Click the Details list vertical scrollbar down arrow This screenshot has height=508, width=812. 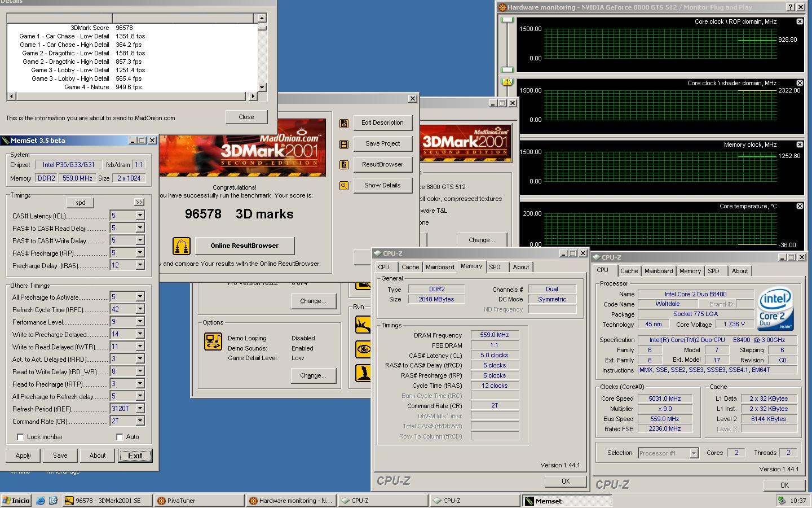[x=262, y=87]
